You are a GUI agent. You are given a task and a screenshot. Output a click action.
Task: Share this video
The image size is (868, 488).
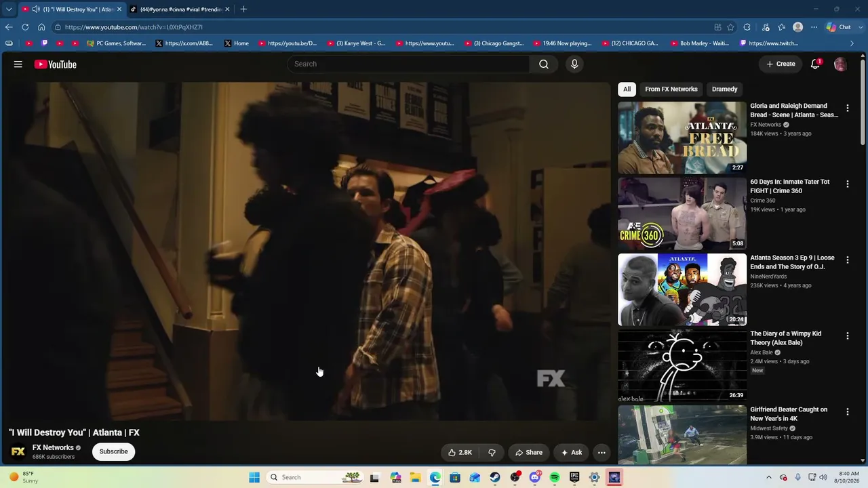tap(529, 452)
